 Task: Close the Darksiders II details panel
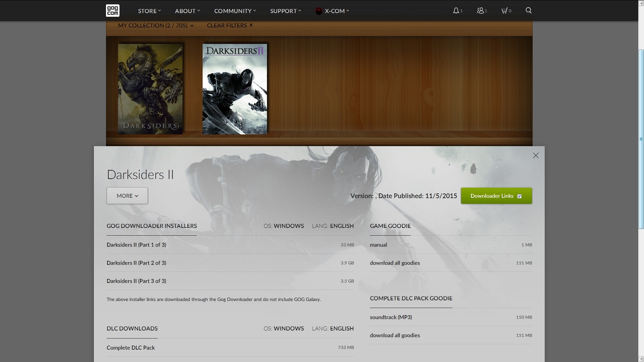536,156
